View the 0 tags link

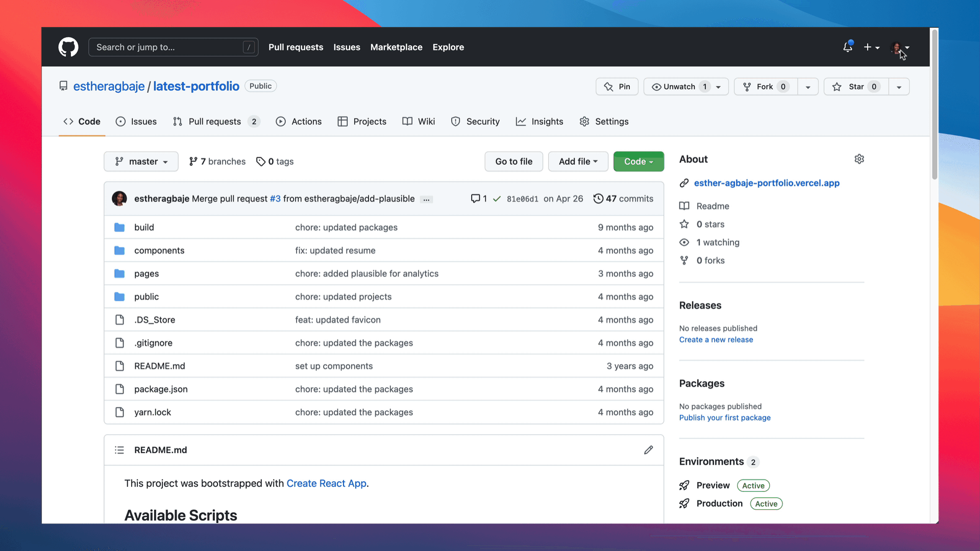(275, 161)
